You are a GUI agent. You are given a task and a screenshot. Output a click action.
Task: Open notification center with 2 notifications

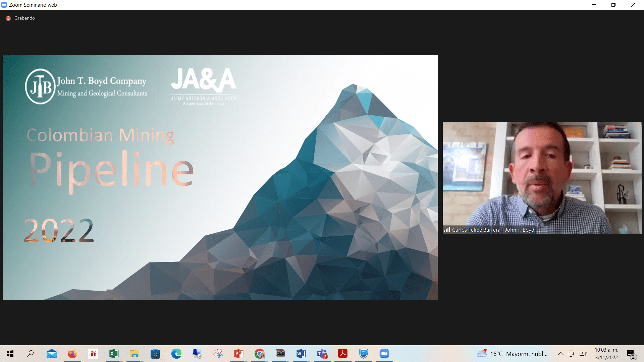(631, 354)
